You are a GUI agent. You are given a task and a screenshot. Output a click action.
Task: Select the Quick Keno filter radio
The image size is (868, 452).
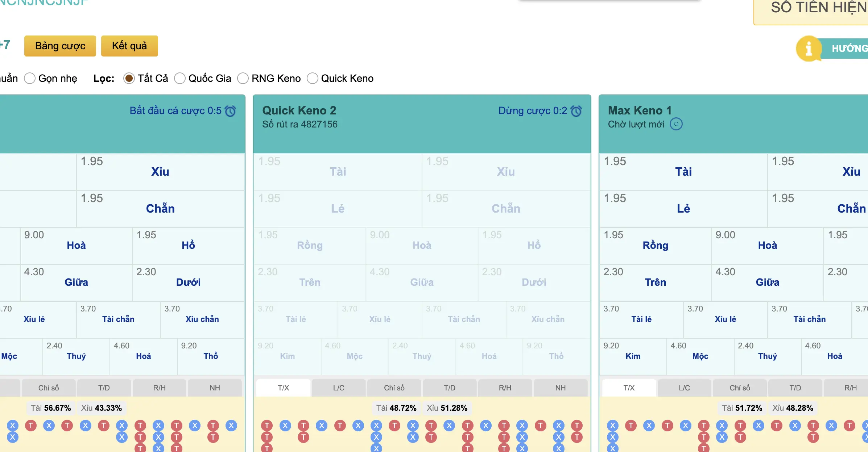[x=313, y=78]
